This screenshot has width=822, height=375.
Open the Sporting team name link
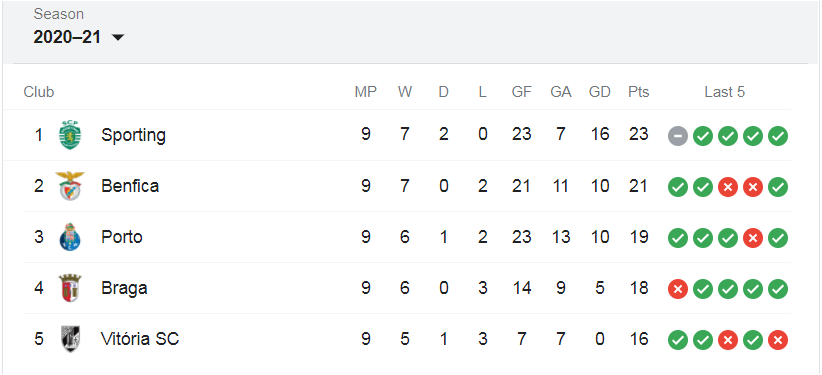[x=133, y=135]
